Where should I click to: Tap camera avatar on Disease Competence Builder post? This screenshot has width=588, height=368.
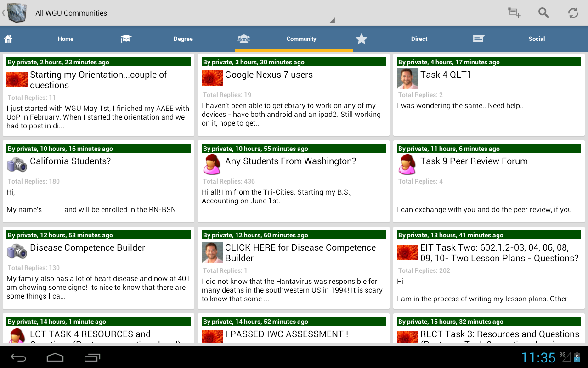[x=17, y=251]
